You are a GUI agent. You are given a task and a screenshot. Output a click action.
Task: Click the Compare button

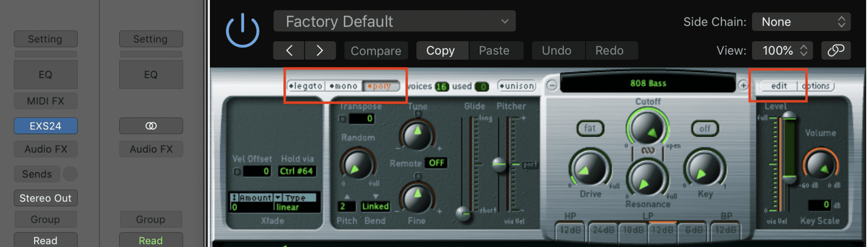375,50
